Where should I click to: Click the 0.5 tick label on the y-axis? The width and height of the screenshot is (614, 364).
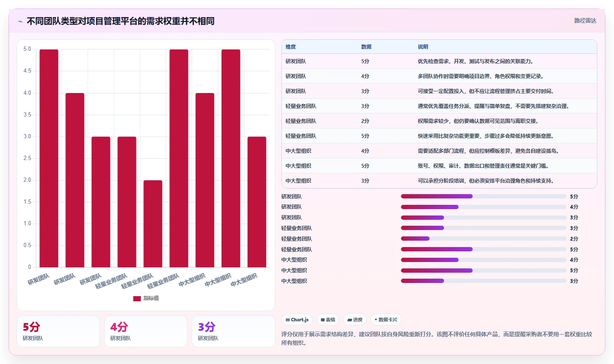tap(27, 245)
